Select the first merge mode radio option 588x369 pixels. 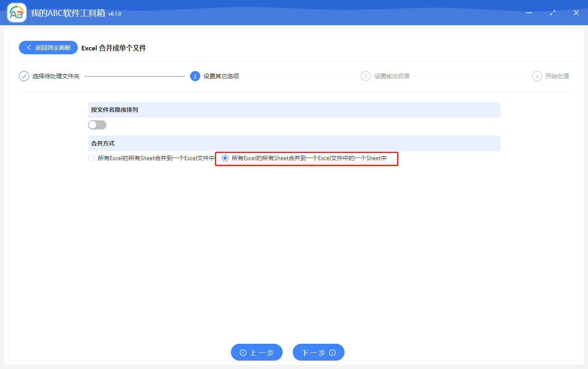(91, 158)
